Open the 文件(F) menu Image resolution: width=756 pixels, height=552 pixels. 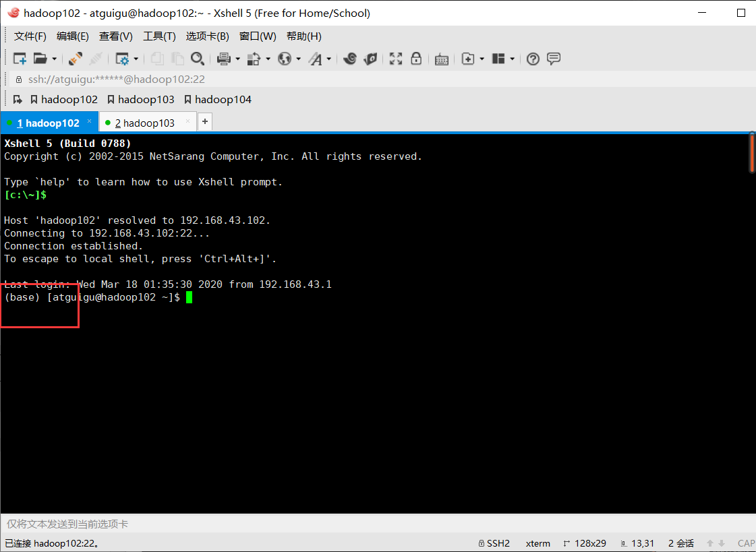[30, 36]
